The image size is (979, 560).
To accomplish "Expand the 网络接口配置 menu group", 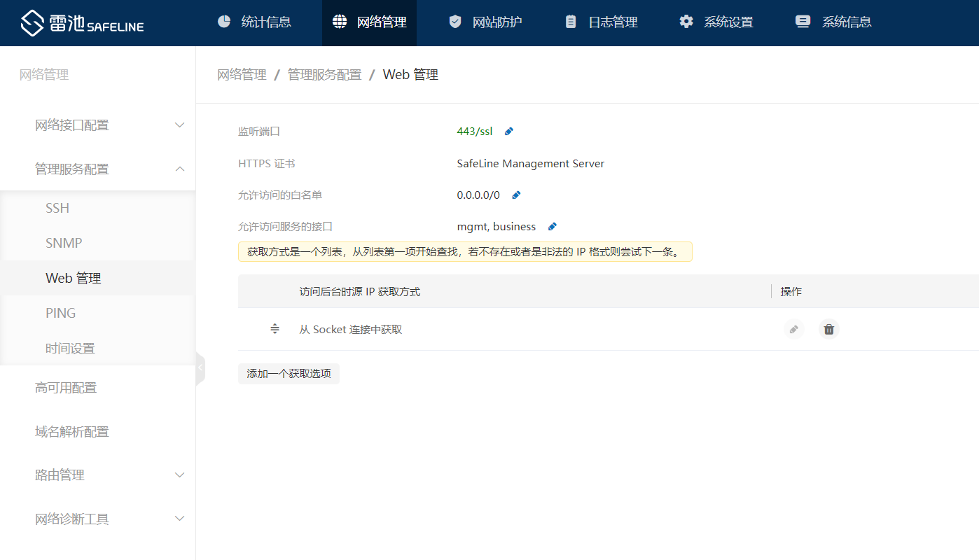I will pos(110,125).
